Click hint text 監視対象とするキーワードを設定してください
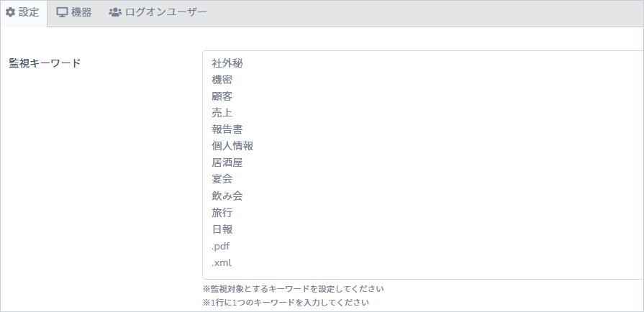This screenshot has height=312, width=644. (294, 288)
